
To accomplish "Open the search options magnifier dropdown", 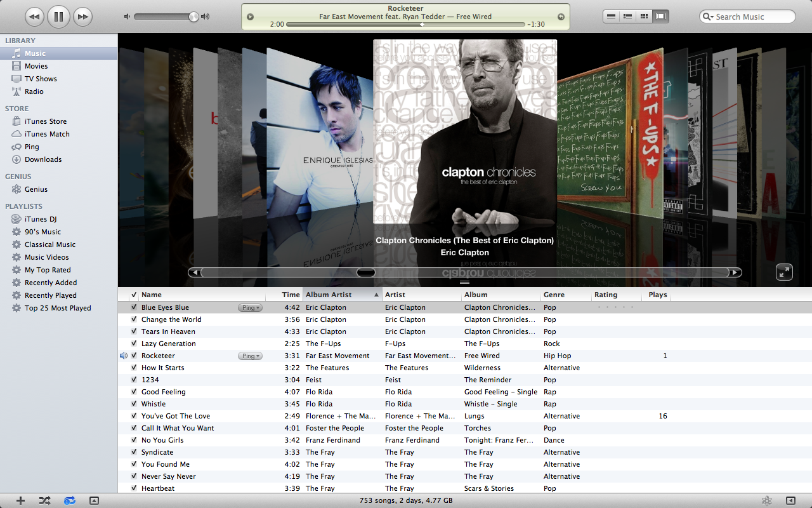I will pyautogui.click(x=708, y=17).
